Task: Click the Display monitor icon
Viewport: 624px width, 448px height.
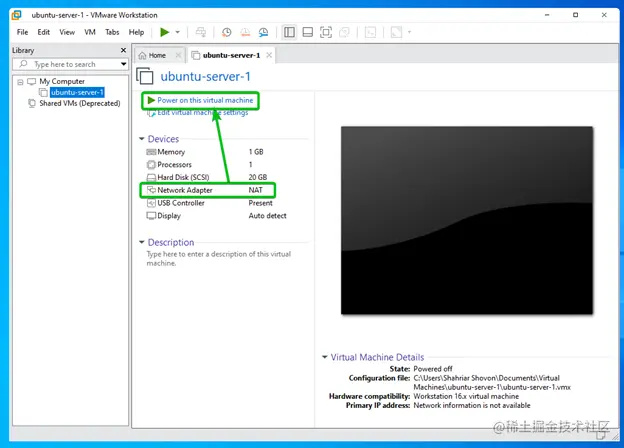Action: 151,216
